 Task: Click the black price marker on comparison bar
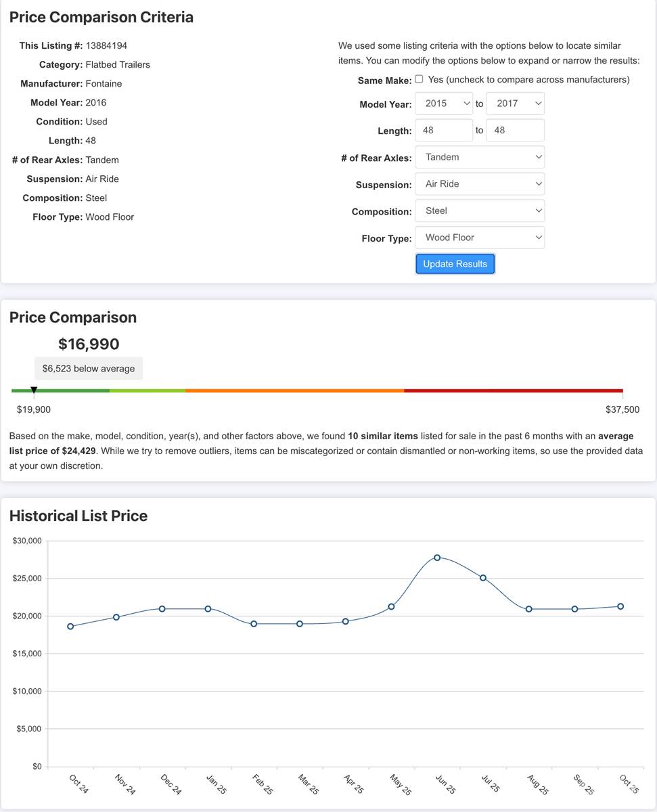point(34,390)
